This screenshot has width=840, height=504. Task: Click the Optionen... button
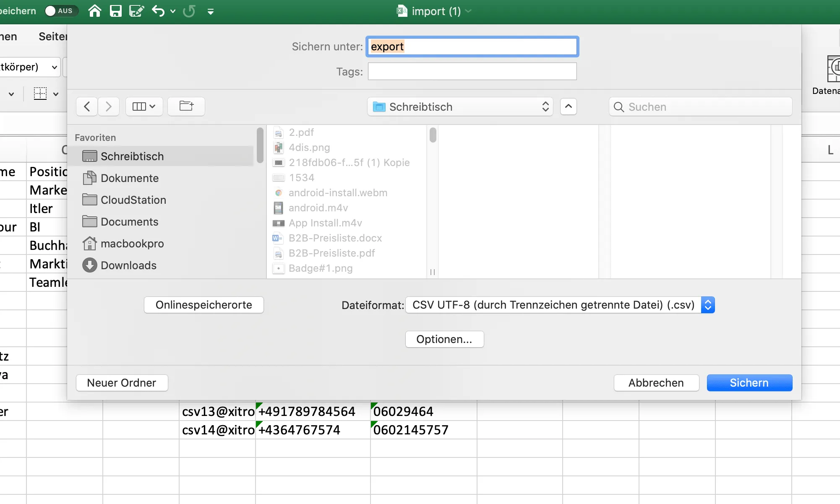[445, 339]
